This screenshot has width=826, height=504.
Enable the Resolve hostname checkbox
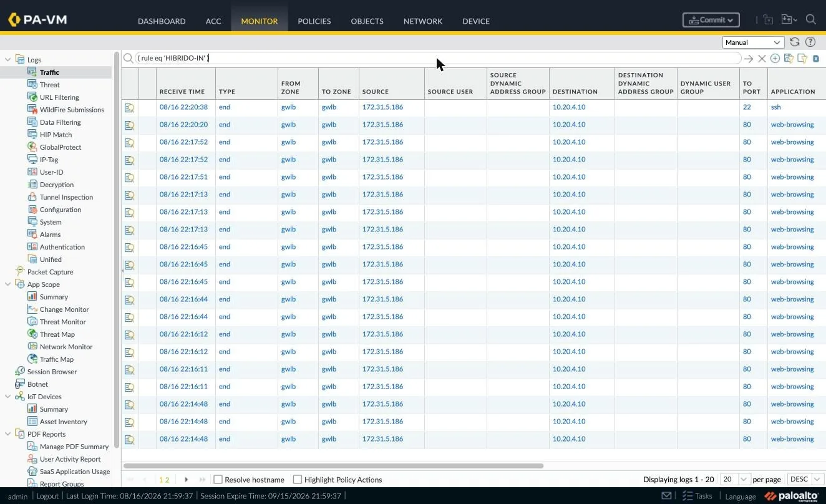218,480
